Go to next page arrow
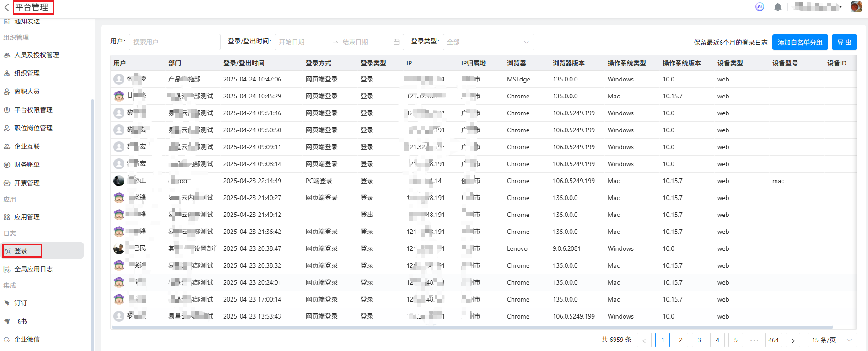 (793, 340)
